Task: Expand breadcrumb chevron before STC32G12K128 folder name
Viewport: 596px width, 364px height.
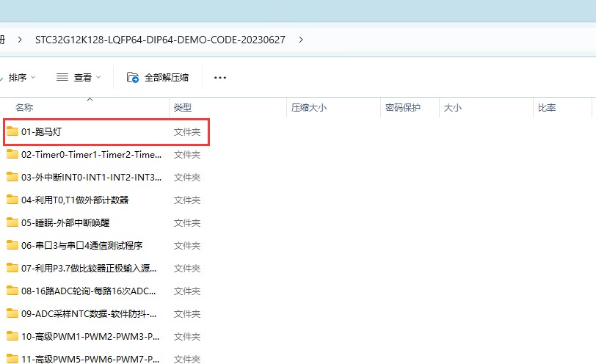Action: click(20, 40)
